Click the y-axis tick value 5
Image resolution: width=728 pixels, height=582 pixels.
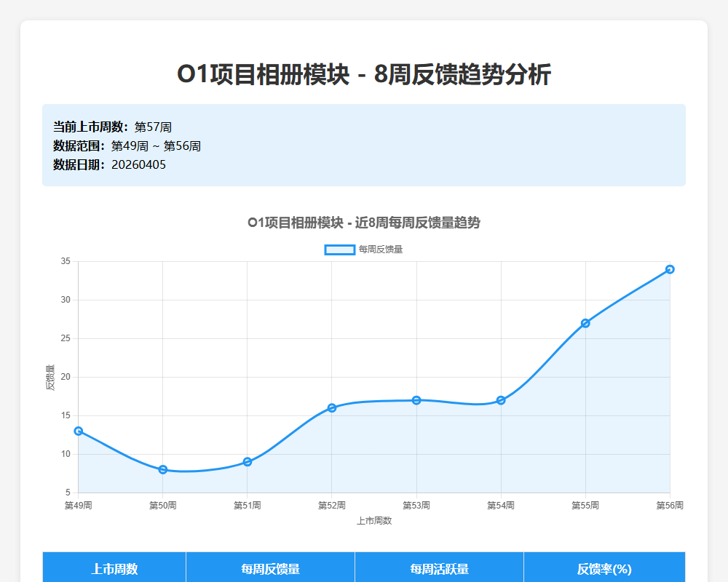[x=68, y=493]
